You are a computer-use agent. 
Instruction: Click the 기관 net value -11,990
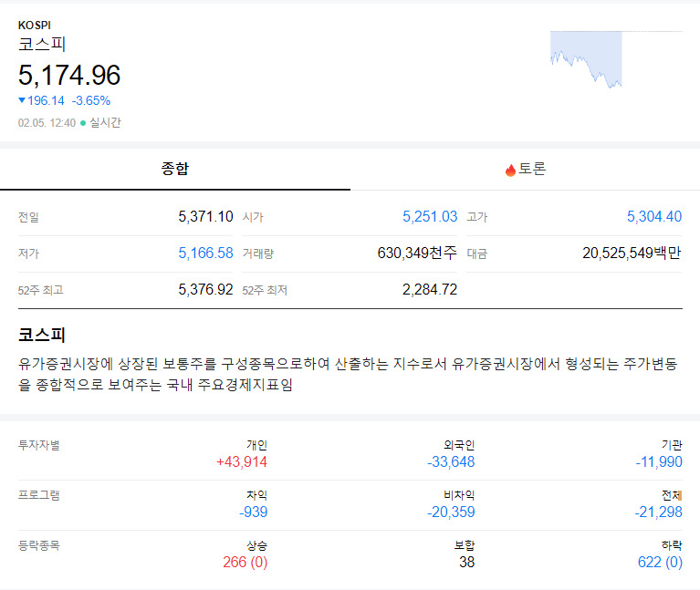(659, 462)
